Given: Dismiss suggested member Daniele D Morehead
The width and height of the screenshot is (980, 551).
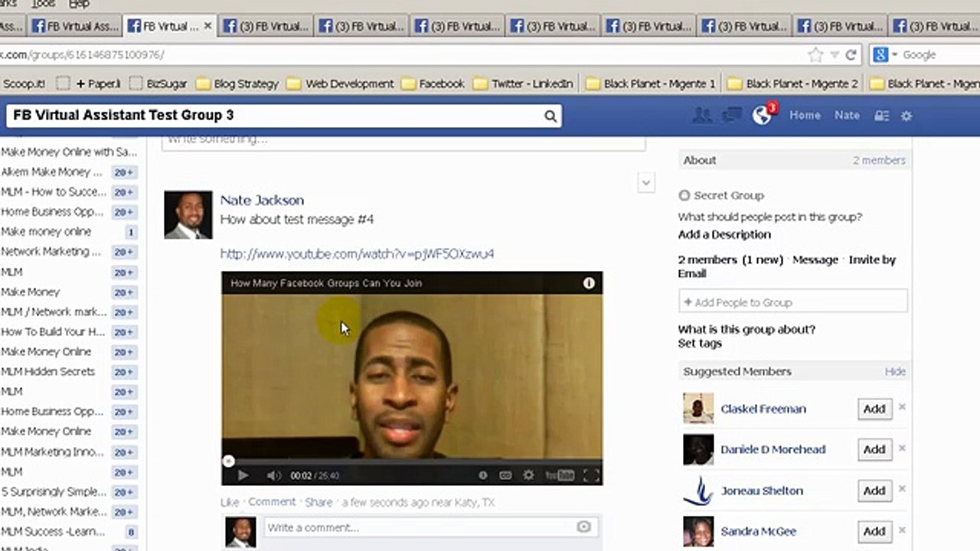Looking at the screenshot, I should click(902, 448).
